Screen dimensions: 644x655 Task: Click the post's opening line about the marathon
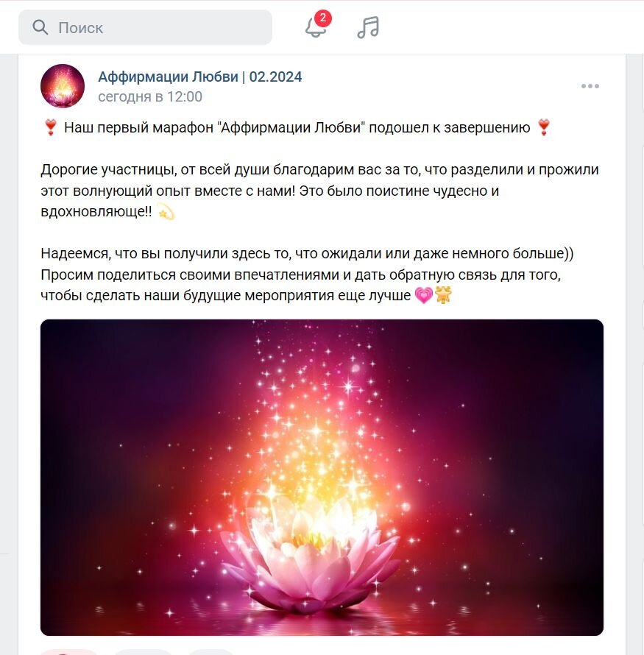tap(297, 127)
